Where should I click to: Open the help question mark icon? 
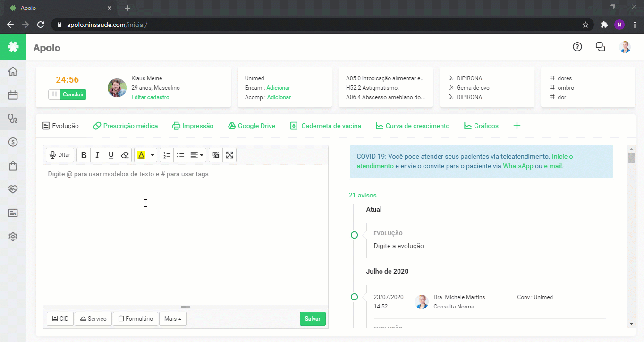point(577,47)
